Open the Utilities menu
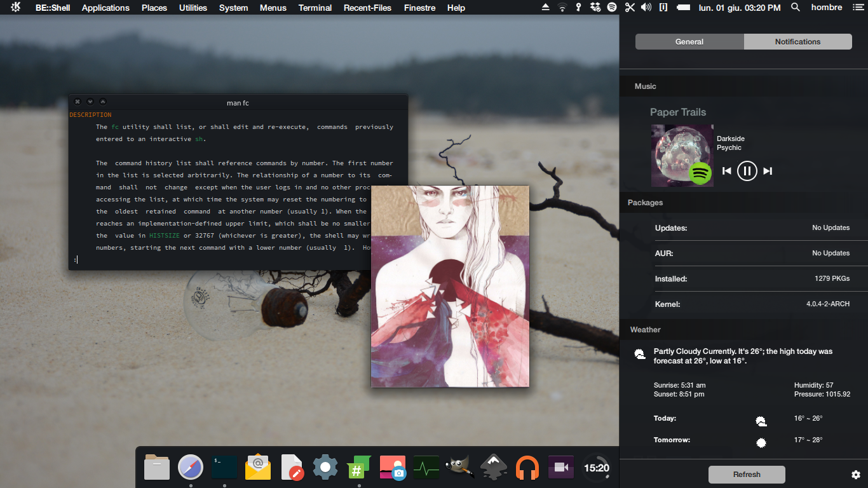The height and width of the screenshot is (488, 868). [193, 8]
